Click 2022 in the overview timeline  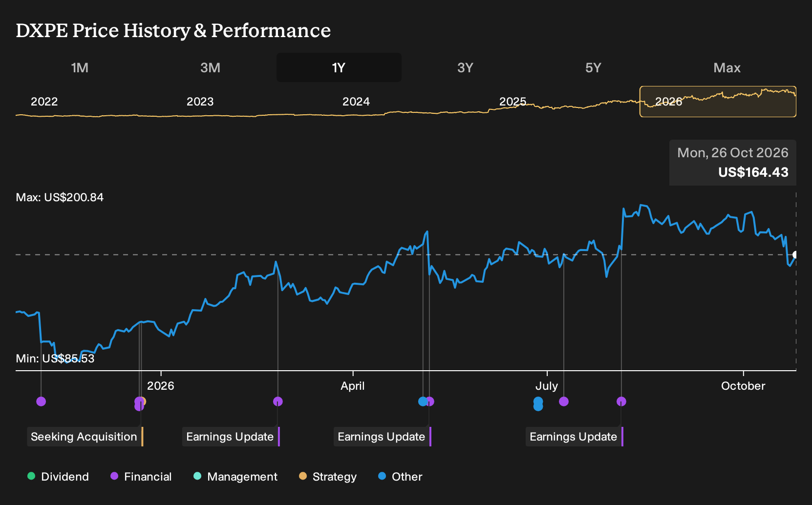(44, 102)
